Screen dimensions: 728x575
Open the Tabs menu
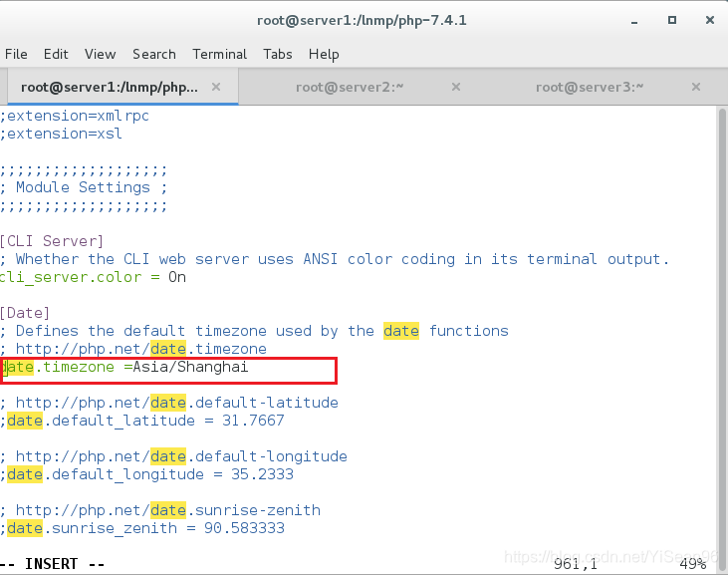pyautogui.click(x=278, y=55)
